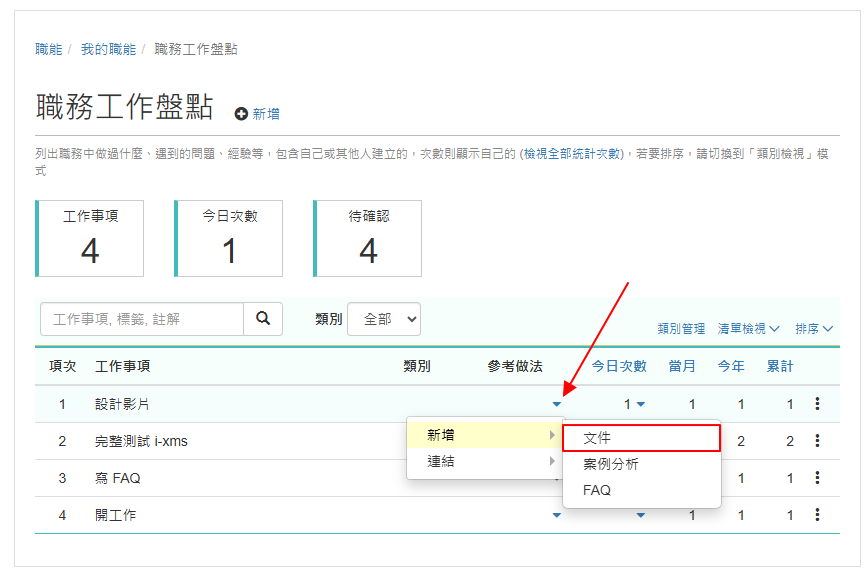Open 檢視全部統計次數 link

[x=572, y=154]
